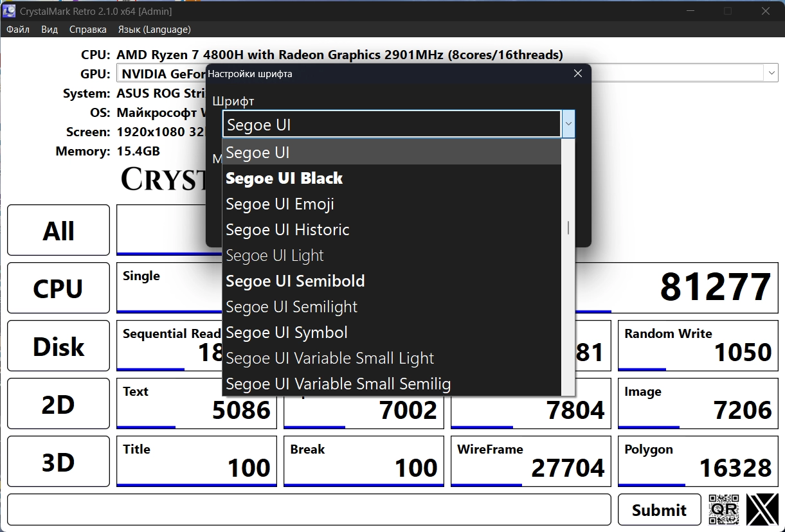Click the empty comment field at bottom
785x532 pixels.
point(309,510)
